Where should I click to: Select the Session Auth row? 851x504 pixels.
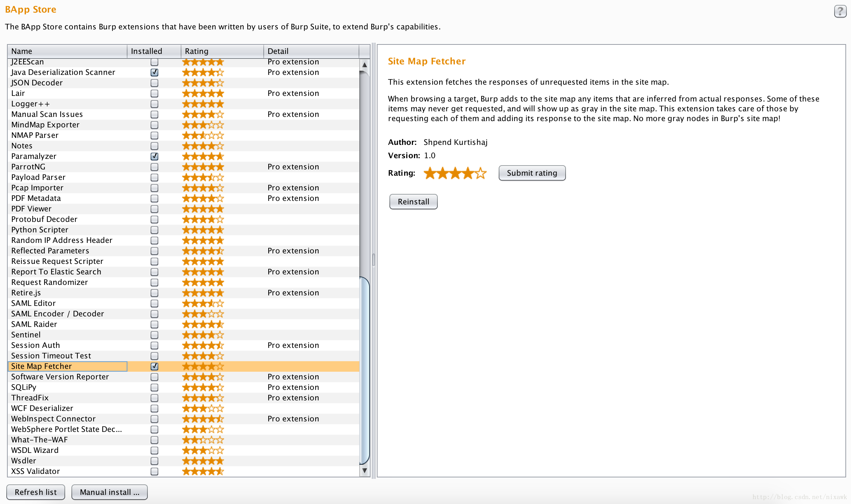pos(184,345)
